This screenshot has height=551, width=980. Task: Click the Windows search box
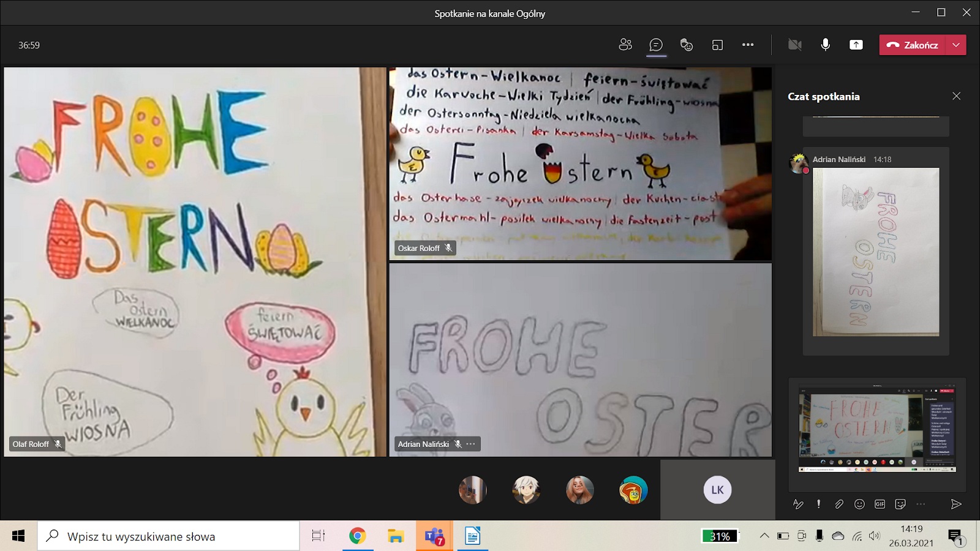(x=168, y=536)
